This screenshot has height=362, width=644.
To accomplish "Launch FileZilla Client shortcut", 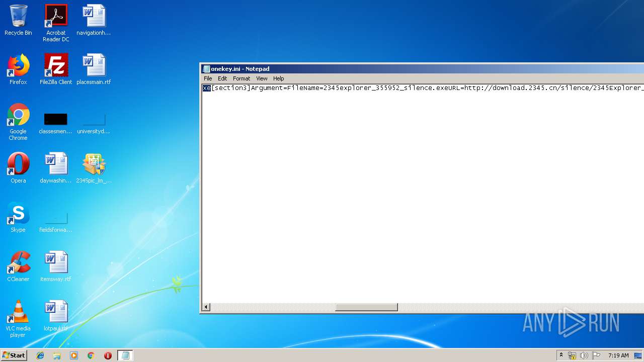I will click(56, 69).
